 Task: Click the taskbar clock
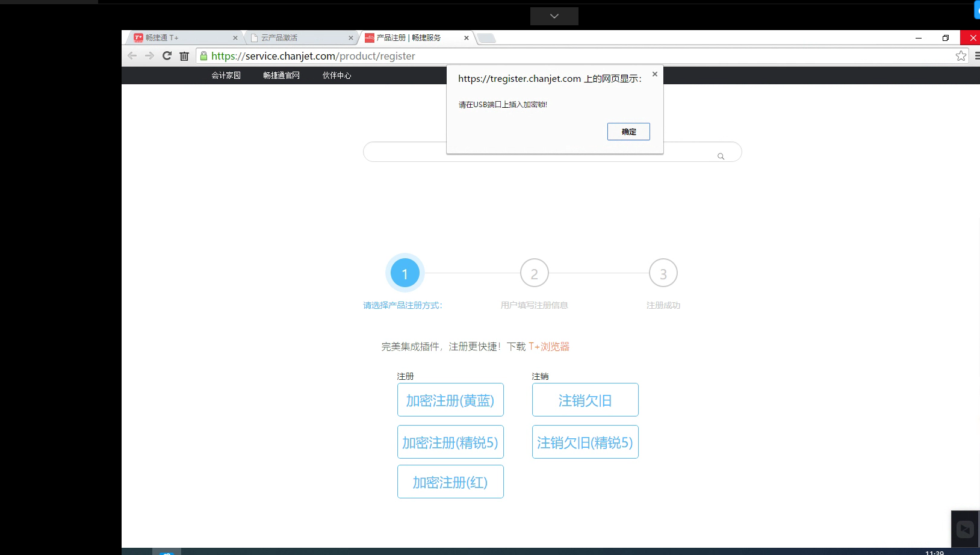pos(934,552)
